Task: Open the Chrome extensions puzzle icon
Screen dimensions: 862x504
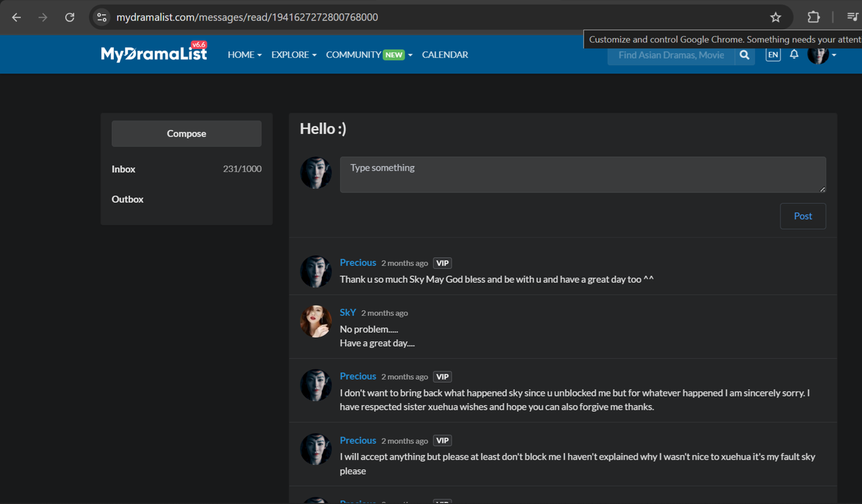Action: (814, 17)
